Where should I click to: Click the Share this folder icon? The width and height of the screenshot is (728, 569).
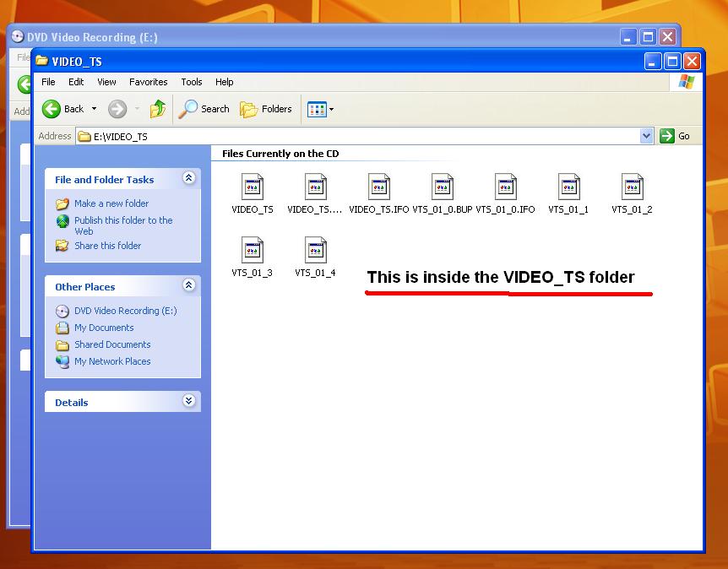coord(62,246)
